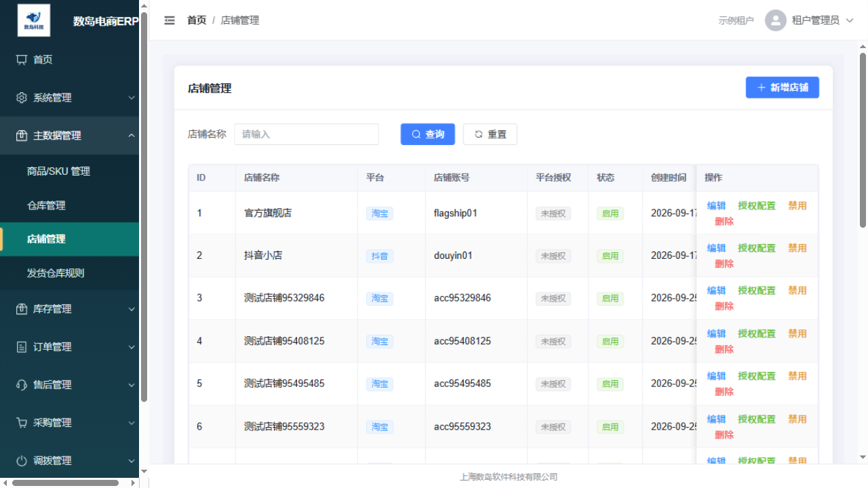Open 发货仓库规则 menu item

tap(69, 273)
